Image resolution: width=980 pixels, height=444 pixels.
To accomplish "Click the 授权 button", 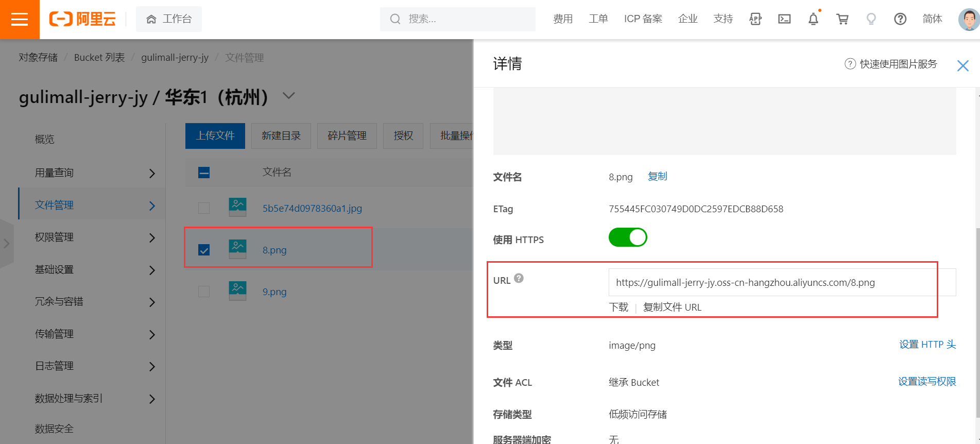I will 403,136.
